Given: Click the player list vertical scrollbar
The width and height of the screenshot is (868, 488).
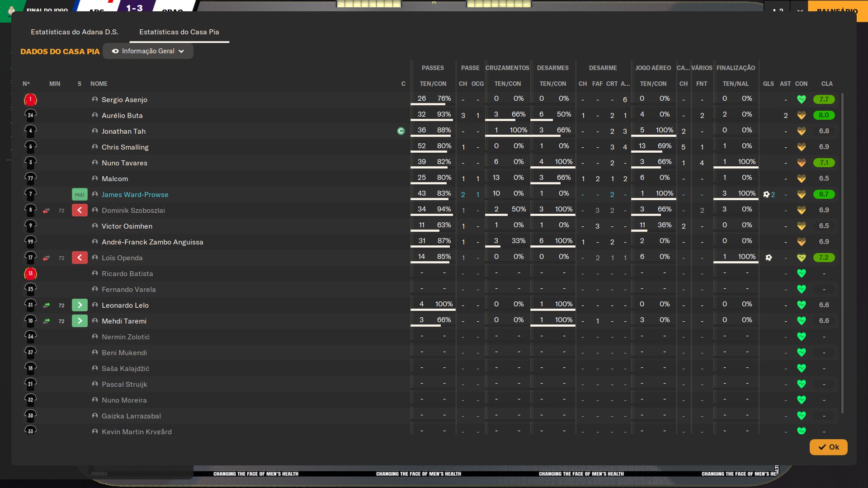Looking at the screenshot, I should point(842,253).
